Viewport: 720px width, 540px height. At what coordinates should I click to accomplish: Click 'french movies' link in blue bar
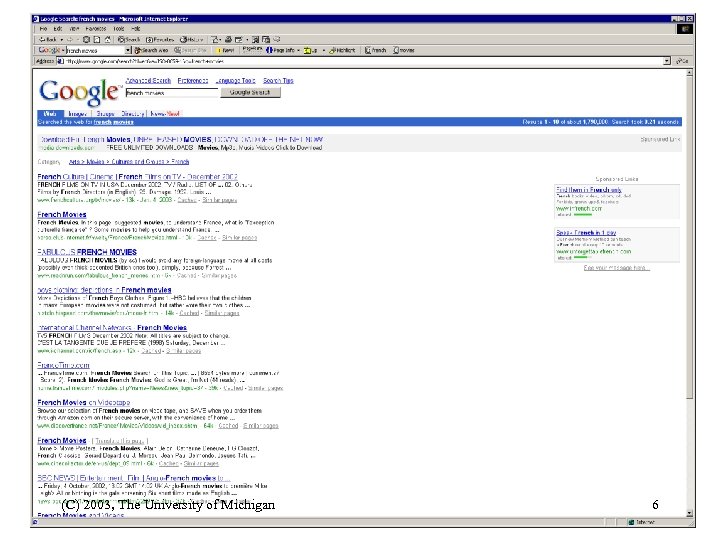coord(114,122)
